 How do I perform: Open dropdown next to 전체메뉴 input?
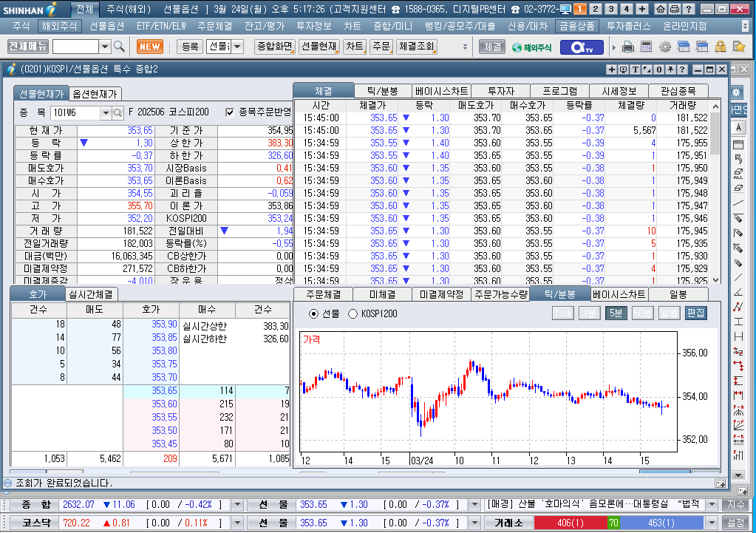point(105,47)
